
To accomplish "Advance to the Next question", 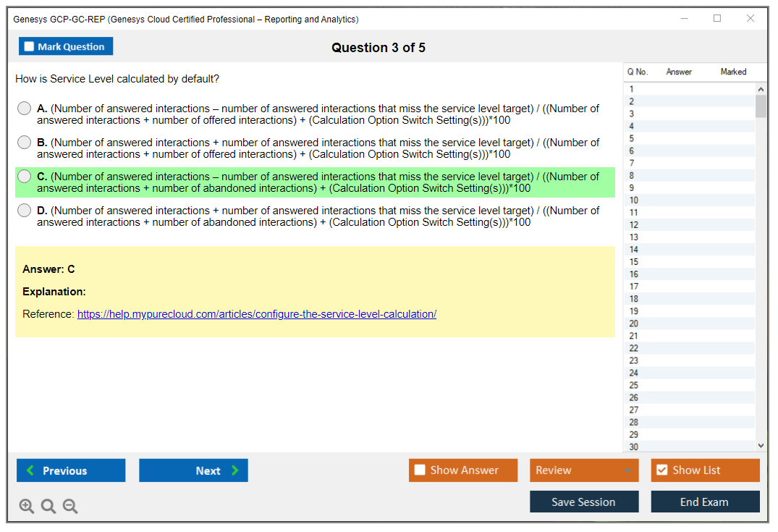I will 193,470.
